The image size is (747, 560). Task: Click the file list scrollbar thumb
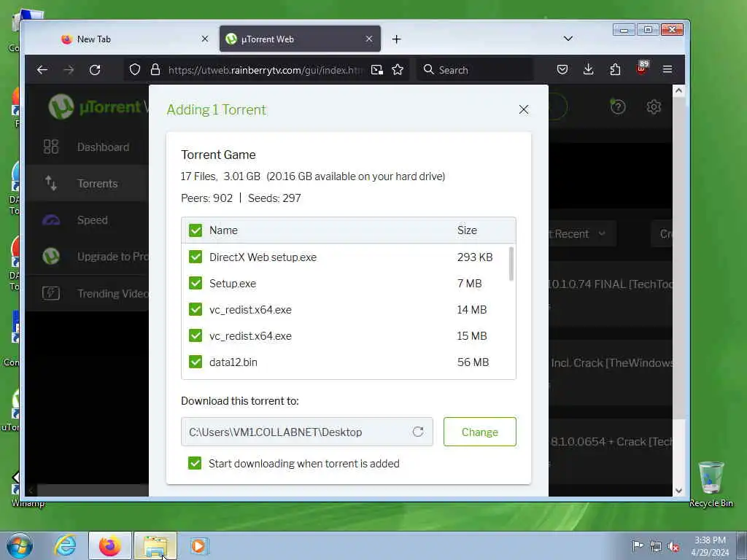coord(511,263)
